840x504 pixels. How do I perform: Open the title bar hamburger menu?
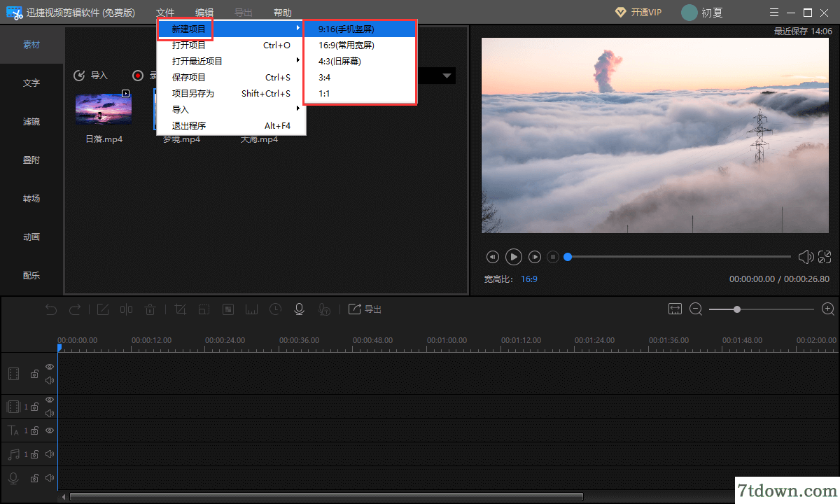tap(773, 13)
